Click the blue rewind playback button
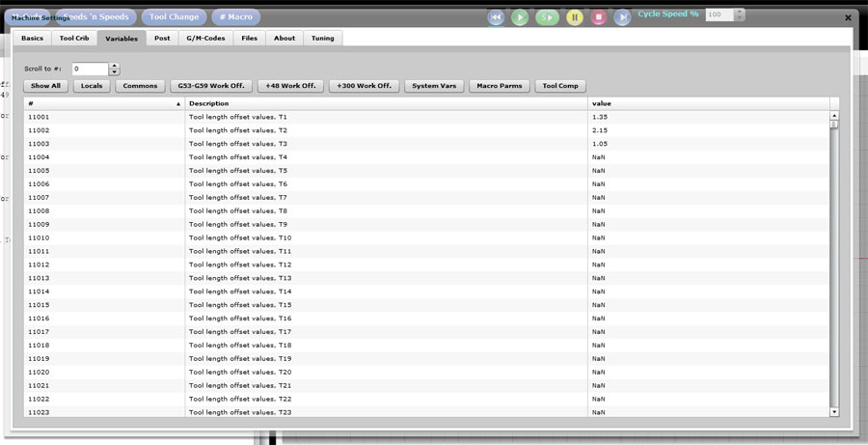 [x=496, y=17]
